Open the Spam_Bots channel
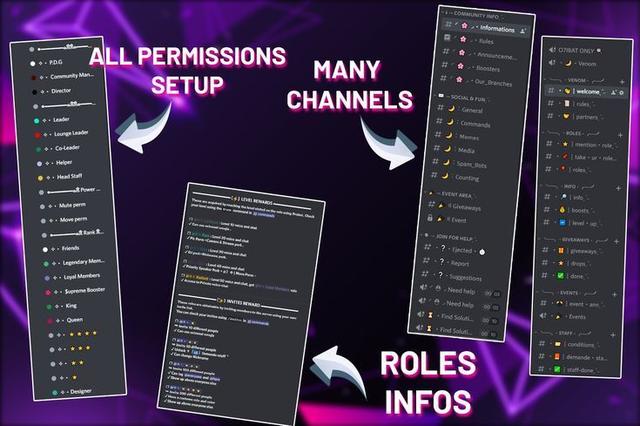This screenshot has height=426, width=640. 462,164
